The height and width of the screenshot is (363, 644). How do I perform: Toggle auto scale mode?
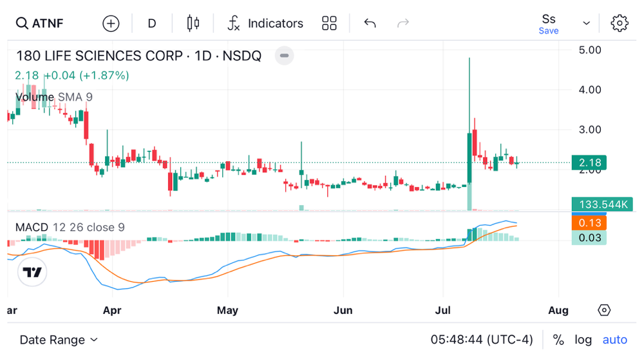coord(614,340)
